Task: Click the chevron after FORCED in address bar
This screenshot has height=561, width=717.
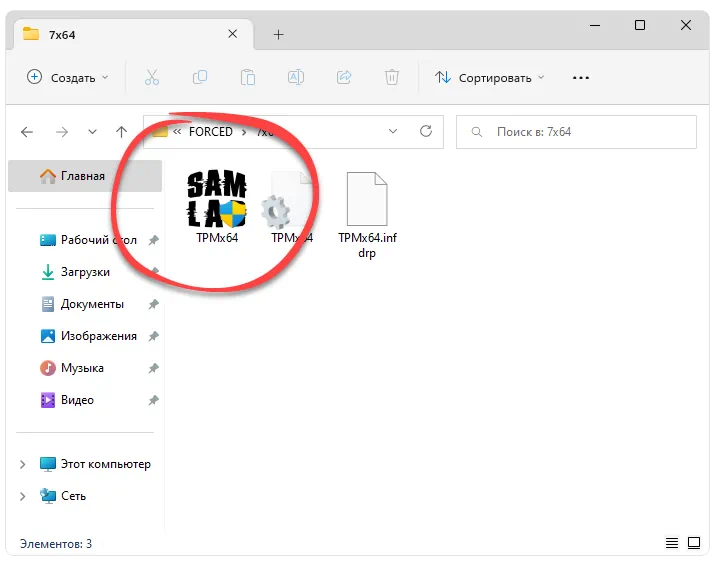Action: click(244, 132)
